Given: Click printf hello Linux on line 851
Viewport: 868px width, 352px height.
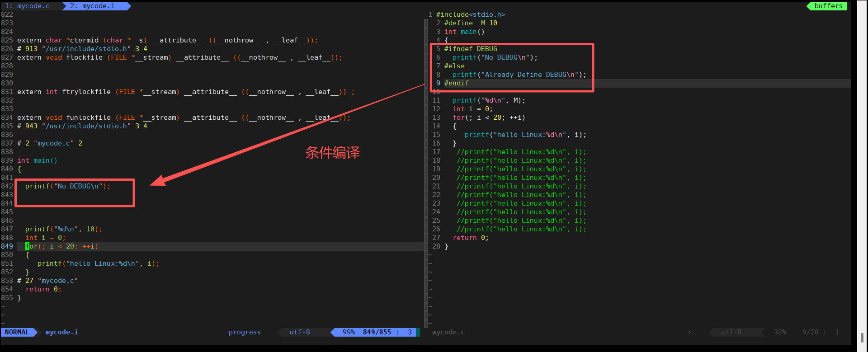Looking at the screenshot, I should click(98, 263).
